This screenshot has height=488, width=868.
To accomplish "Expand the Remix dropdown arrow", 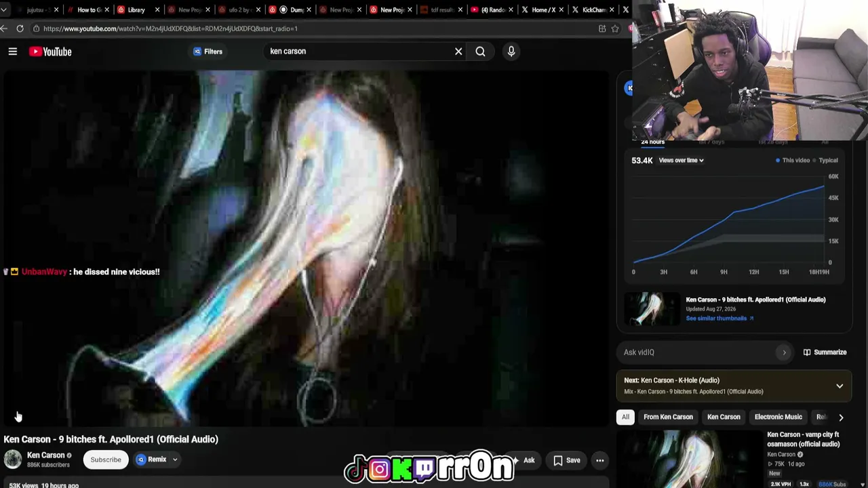I will tap(175, 460).
